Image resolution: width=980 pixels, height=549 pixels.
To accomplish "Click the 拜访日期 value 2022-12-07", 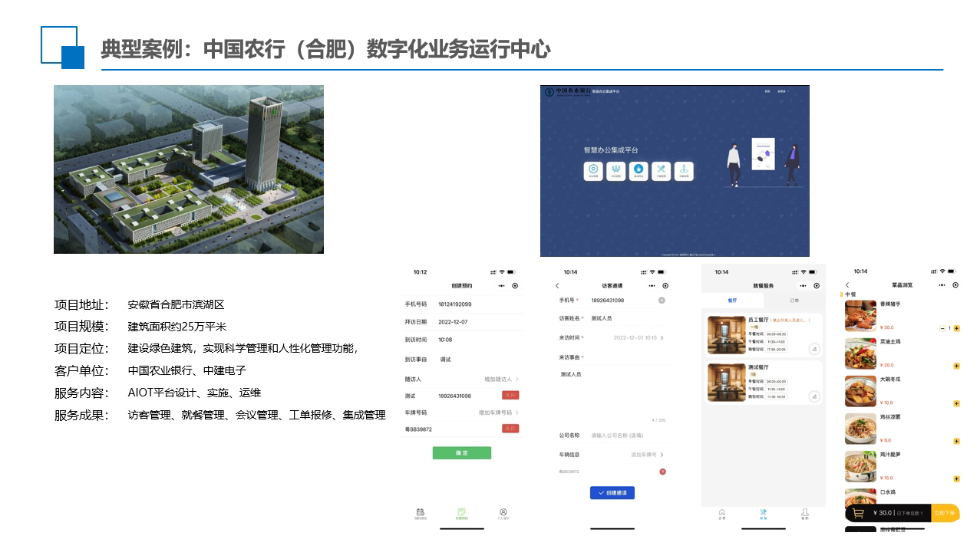I will 453,321.
